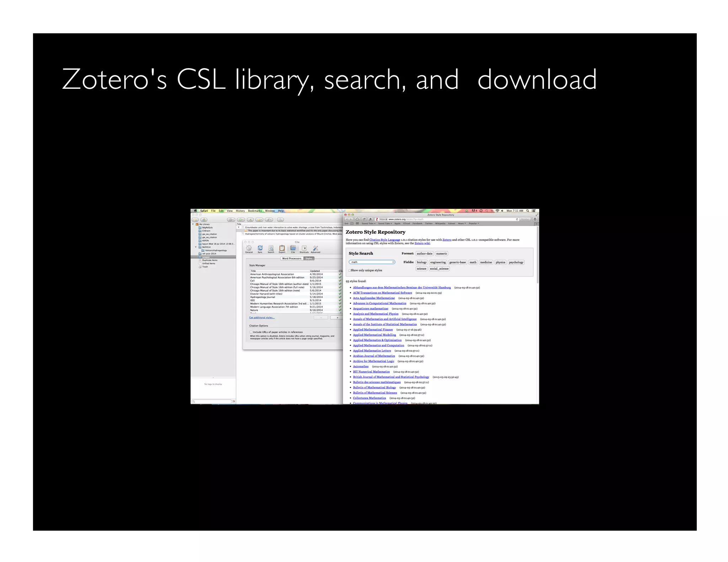The width and height of the screenshot is (728, 562).
Task: Toggle the physics field filter
Action: pyautogui.click(x=500, y=262)
